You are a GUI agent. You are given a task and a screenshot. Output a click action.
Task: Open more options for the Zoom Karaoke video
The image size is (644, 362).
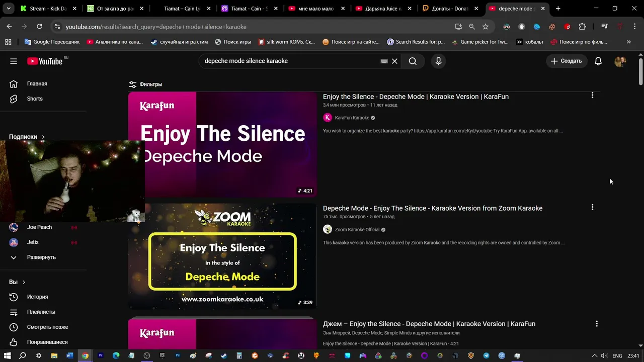click(592, 207)
